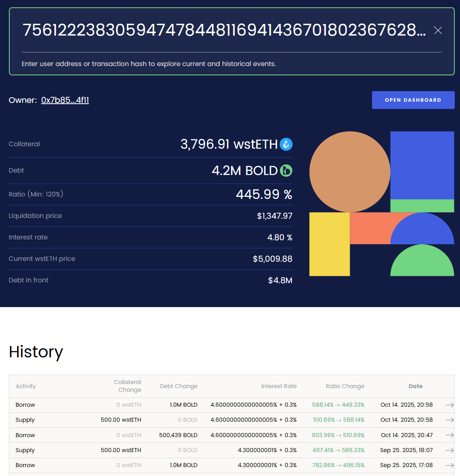Click the Ratio Change column header
The height and width of the screenshot is (476, 460).
(345, 386)
